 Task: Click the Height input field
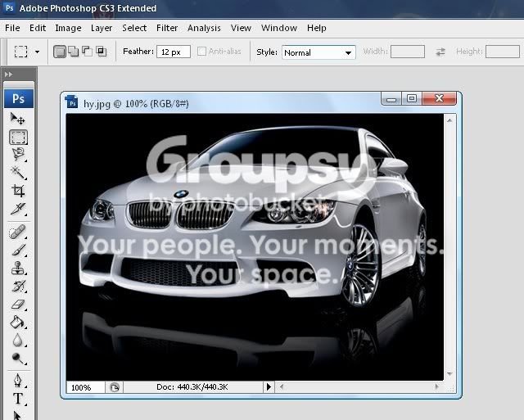point(502,52)
